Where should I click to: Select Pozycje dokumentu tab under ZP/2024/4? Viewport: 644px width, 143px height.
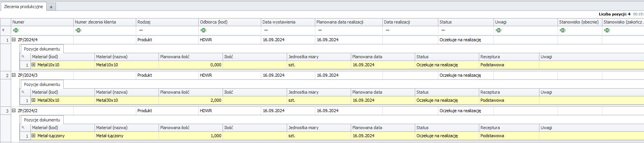click(42, 49)
